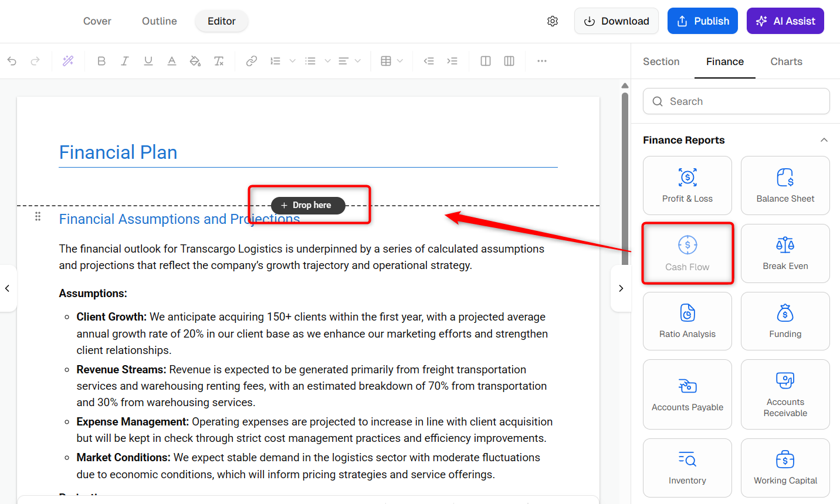840x504 pixels.
Task: Click the 'Expense Management:' bullet text
Action: (133, 422)
